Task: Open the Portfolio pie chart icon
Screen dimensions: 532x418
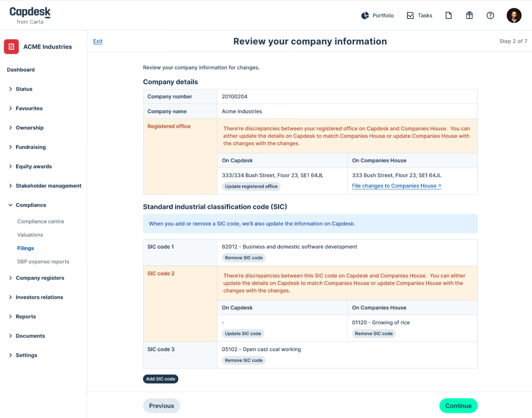Action: [x=365, y=16]
